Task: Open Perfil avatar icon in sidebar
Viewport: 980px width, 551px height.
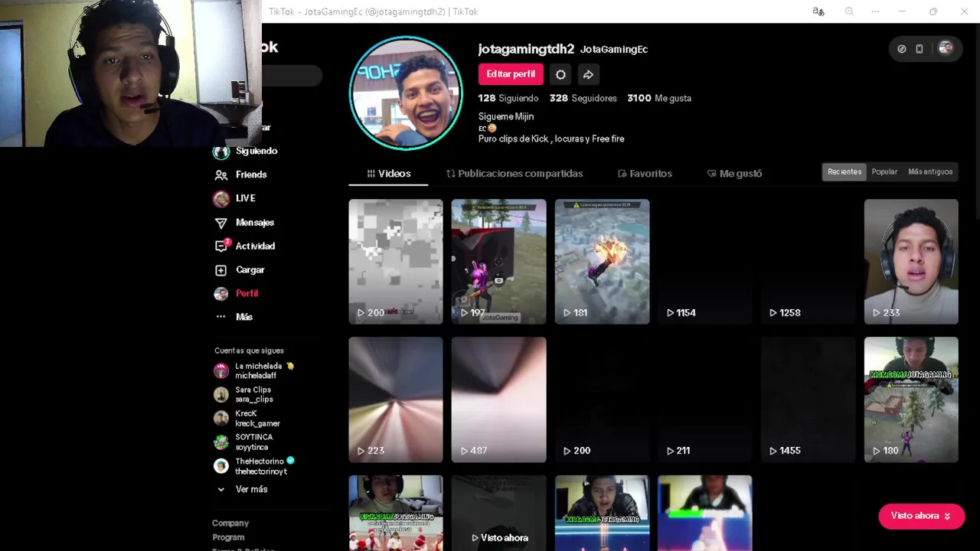Action: [220, 294]
